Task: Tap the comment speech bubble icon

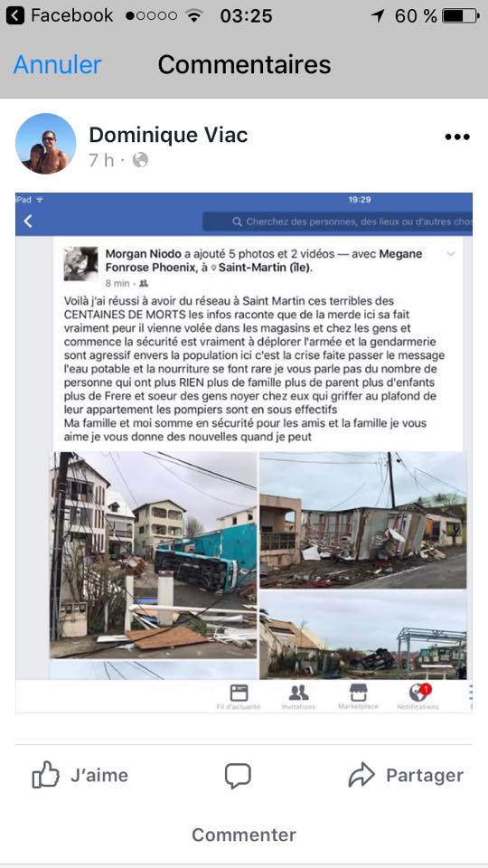Action: point(238,775)
